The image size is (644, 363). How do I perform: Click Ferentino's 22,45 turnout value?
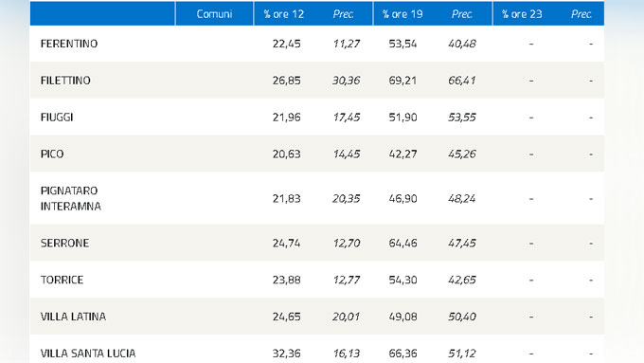click(286, 44)
